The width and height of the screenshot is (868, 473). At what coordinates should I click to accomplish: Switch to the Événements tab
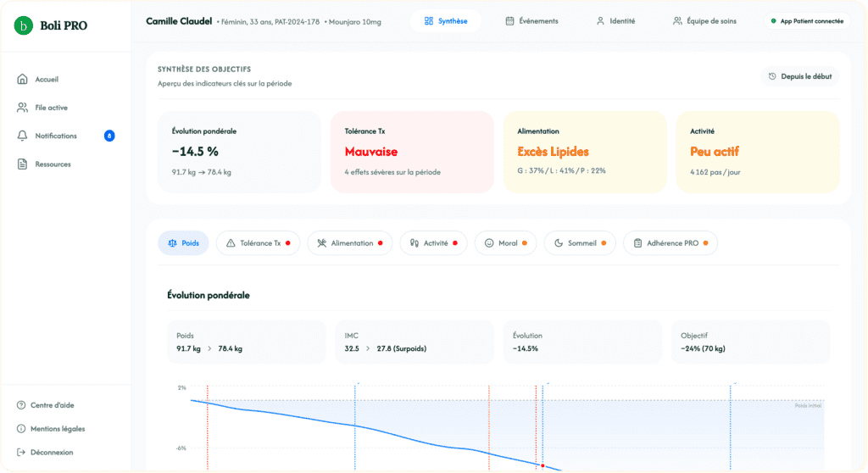click(531, 21)
